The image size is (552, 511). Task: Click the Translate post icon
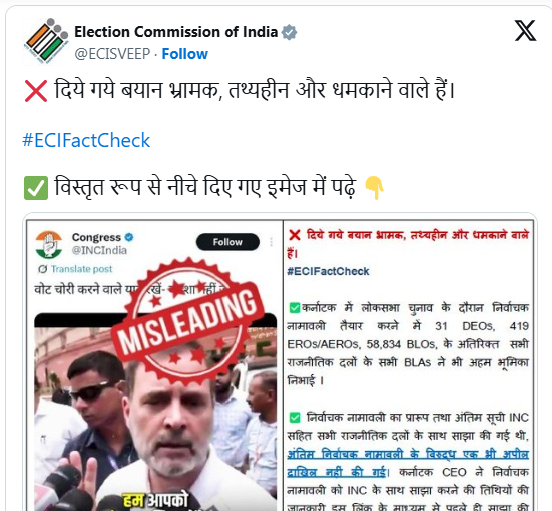(x=42, y=269)
